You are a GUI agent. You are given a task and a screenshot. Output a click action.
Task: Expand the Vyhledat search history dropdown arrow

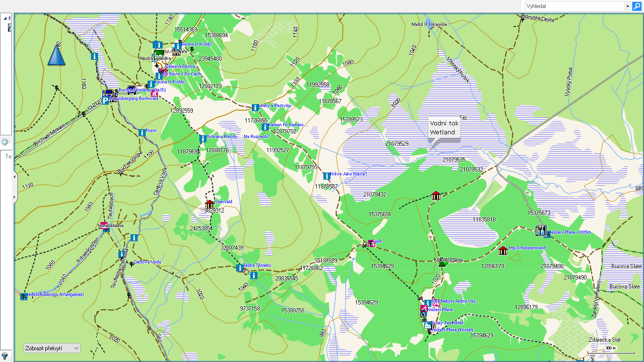(627, 6)
